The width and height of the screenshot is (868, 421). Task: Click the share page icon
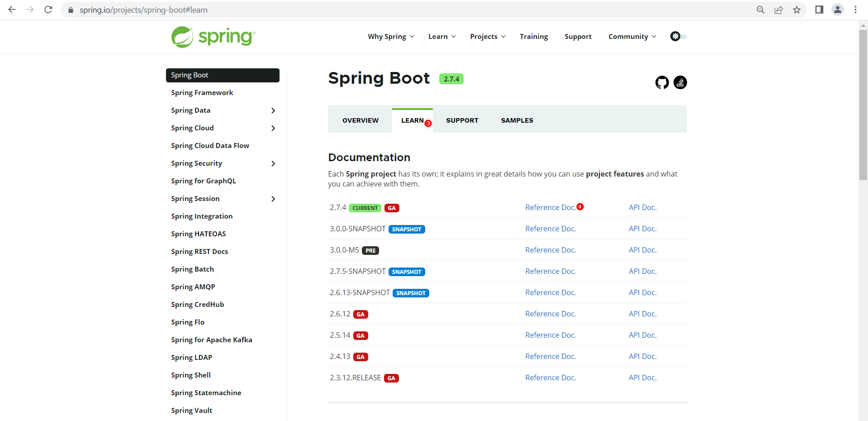[x=778, y=10]
